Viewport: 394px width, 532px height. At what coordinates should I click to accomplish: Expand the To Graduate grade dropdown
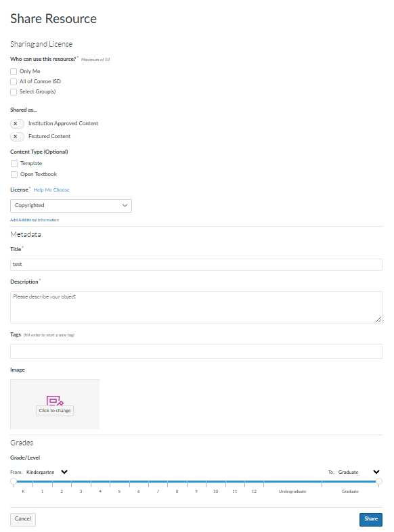click(x=376, y=472)
